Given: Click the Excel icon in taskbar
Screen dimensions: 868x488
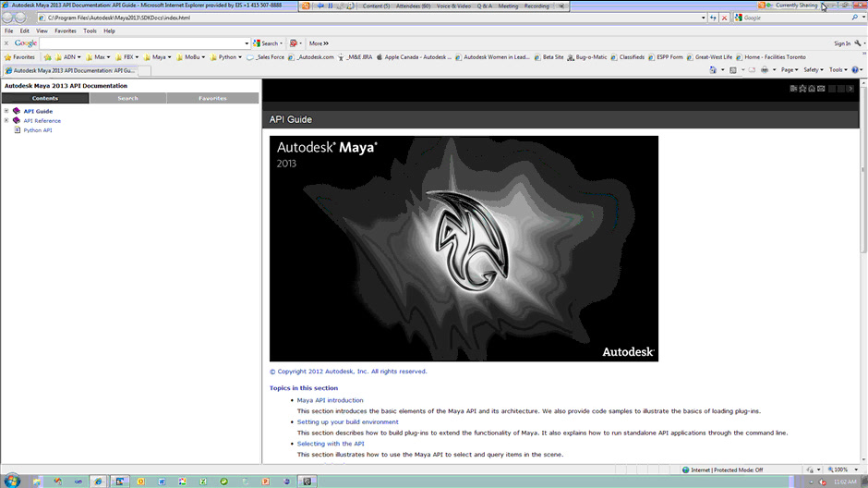Looking at the screenshot, I should coord(203,482).
